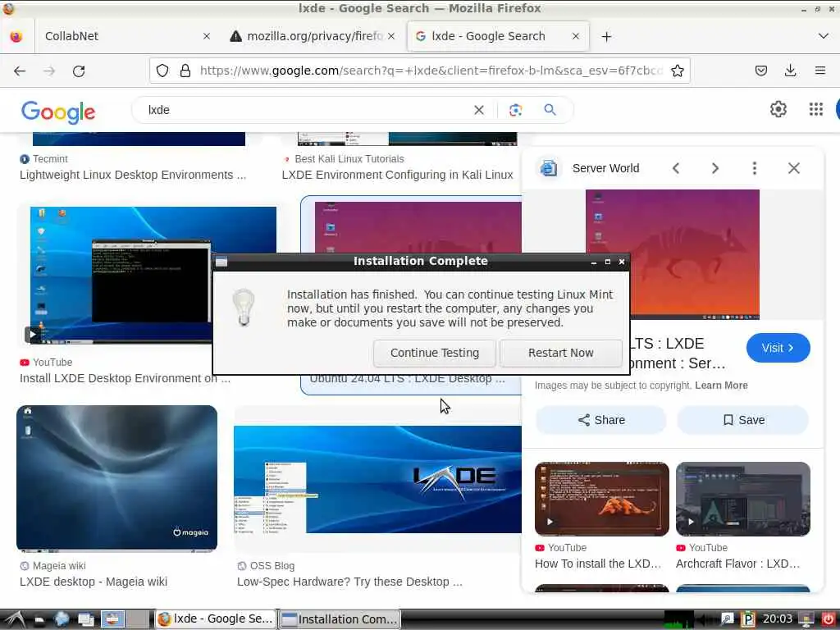Bookmark this page with the star icon
The width and height of the screenshot is (840, 630).
677,71
